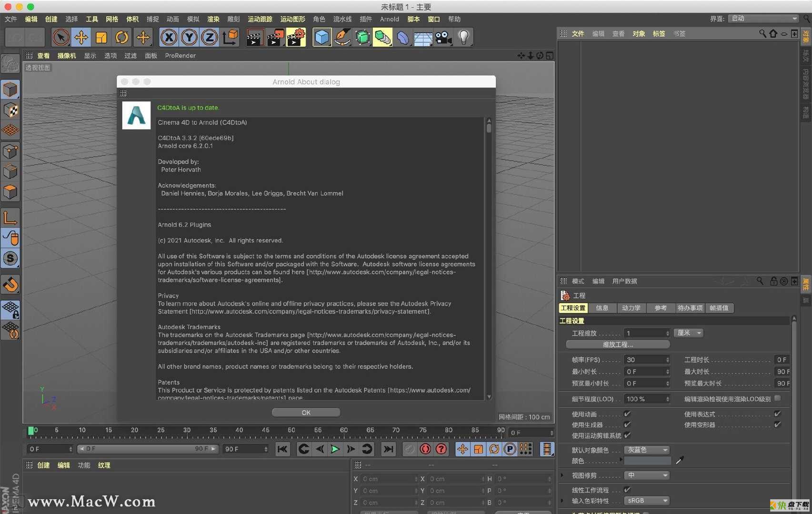Click the make editable icon in left sidebar
The height and width of the screenshot is (514, 812).
pyautogui.click(x=10, y=64)
